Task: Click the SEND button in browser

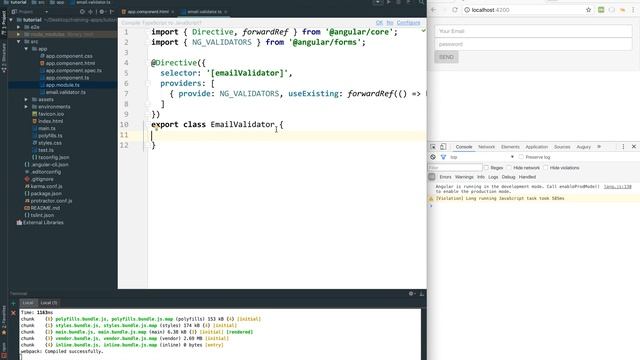Action: pos(446,57)
